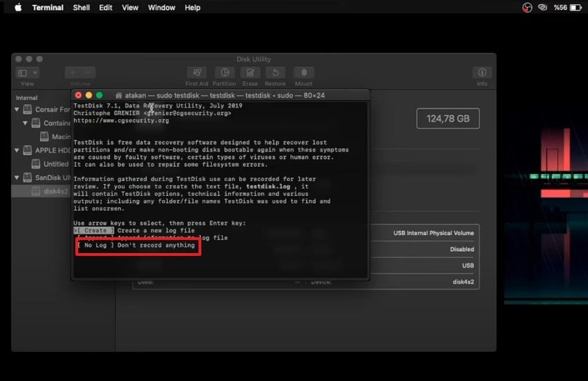588x381 pixels.
Task: Open the Shell menu
Action: pyautogui.click(x=82, y=8)
